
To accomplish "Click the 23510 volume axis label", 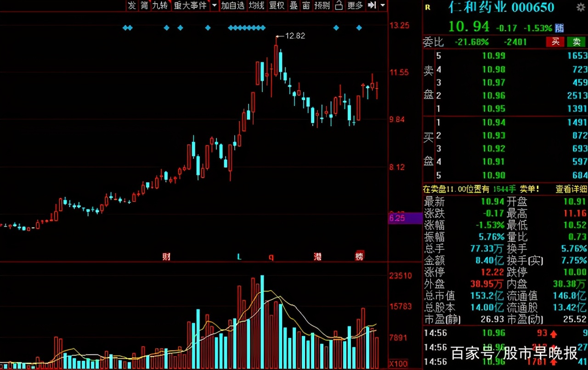I will coord(401,275).
